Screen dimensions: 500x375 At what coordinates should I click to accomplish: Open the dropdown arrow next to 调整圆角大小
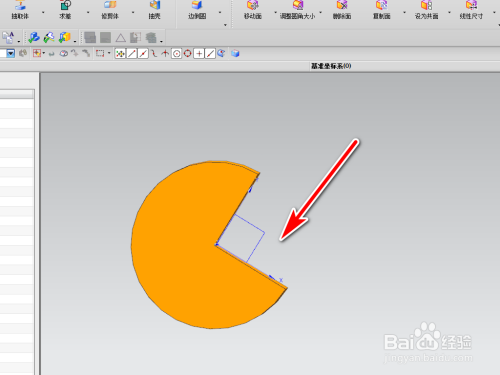(321, 13)
